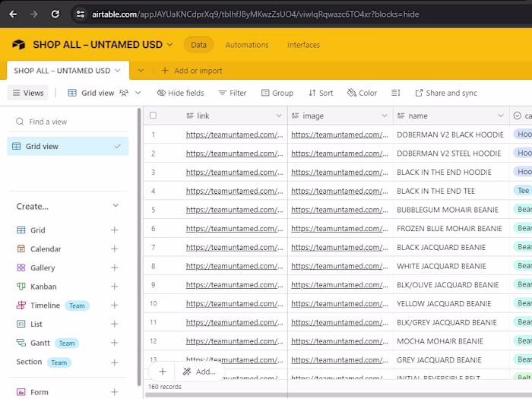Screen dimensions: 532x399
Task: Click the search icon in Find a view
Action: pos(20,122)
